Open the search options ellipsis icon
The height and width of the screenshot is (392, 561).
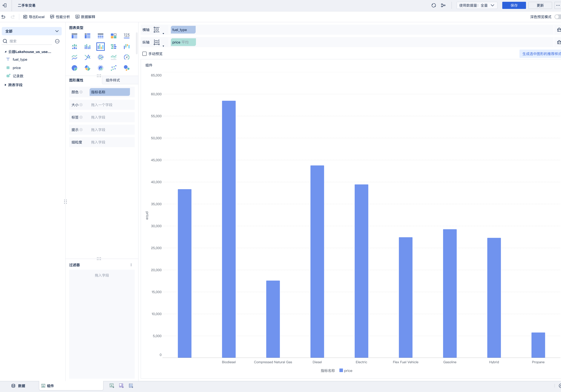coord(57,41)
